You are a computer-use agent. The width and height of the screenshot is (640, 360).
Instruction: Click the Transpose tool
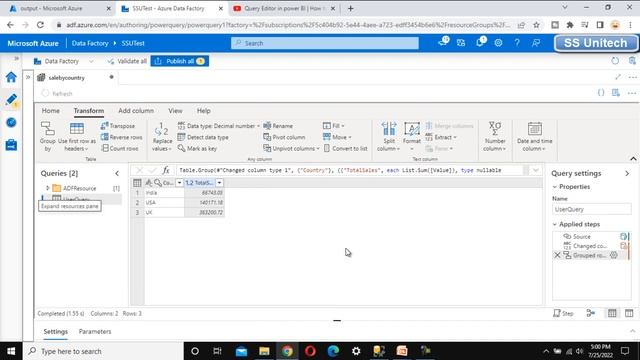tap(118, 126)
